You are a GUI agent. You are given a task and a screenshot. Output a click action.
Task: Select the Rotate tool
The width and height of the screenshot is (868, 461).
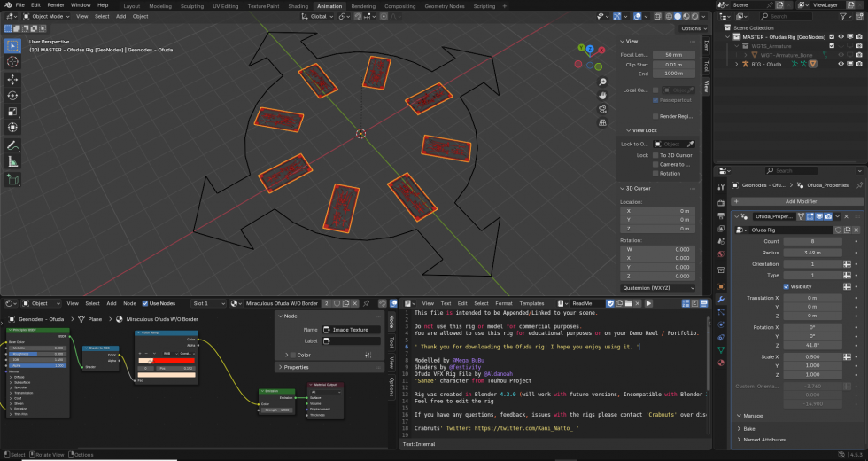[13, 95]
